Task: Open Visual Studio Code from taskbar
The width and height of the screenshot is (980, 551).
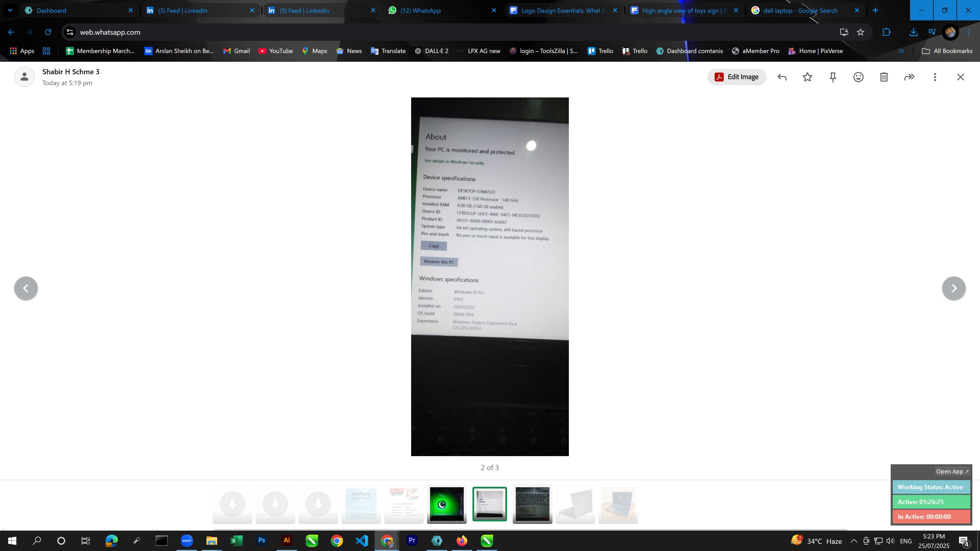Action: (362, 541)
